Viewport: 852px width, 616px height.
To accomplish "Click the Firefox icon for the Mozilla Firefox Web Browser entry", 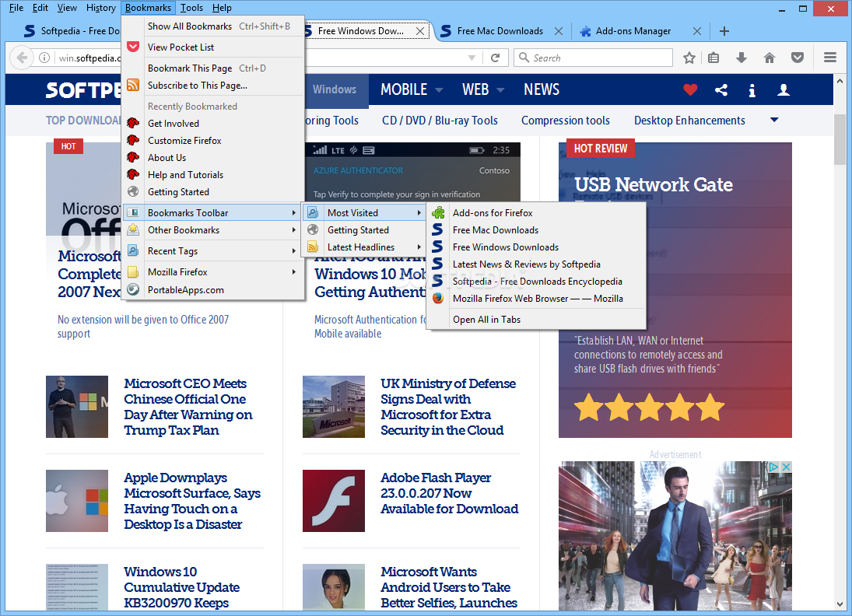I will pyautogui.click(x=438, y=298).
